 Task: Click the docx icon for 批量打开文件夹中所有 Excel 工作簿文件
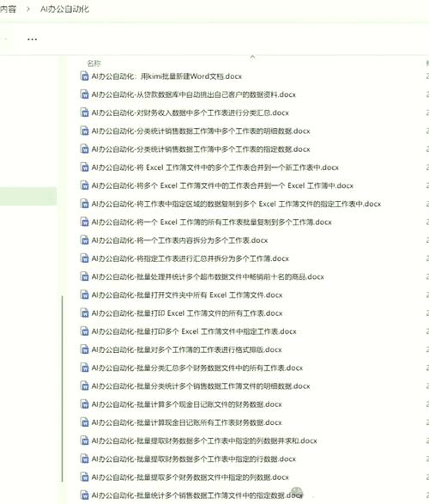[x=84, y=295]
